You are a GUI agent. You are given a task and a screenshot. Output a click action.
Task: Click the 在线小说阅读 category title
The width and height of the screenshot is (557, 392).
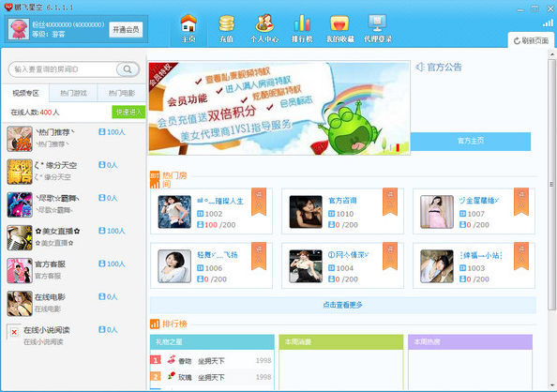47,330
